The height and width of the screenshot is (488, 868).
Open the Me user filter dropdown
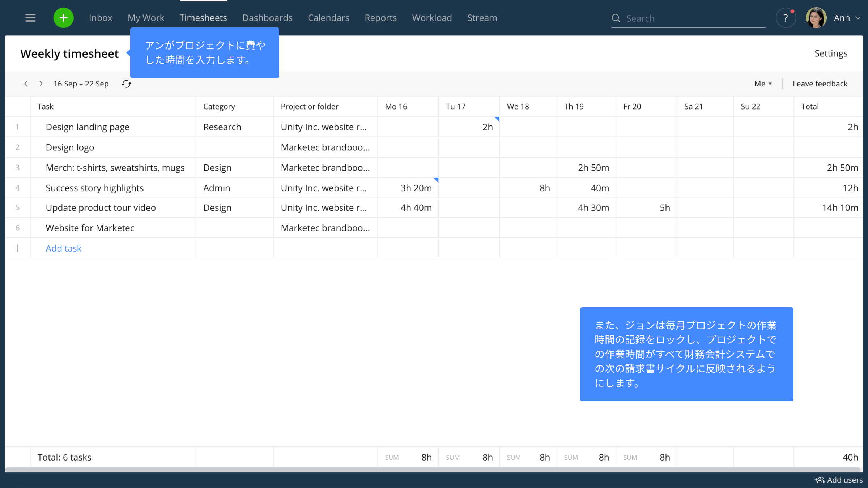coord(763,84)
